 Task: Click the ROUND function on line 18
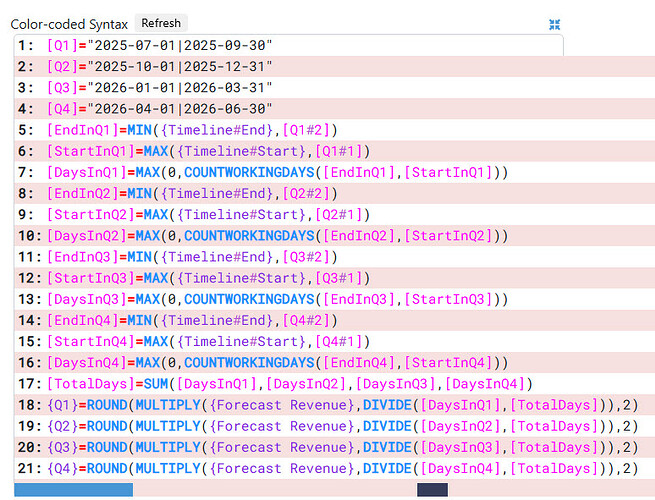click(107, 405)
